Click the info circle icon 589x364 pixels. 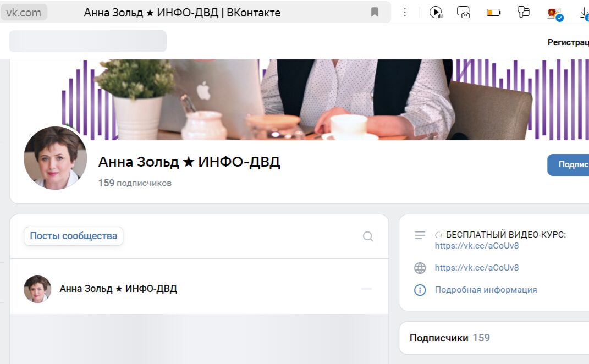(420, 290)
